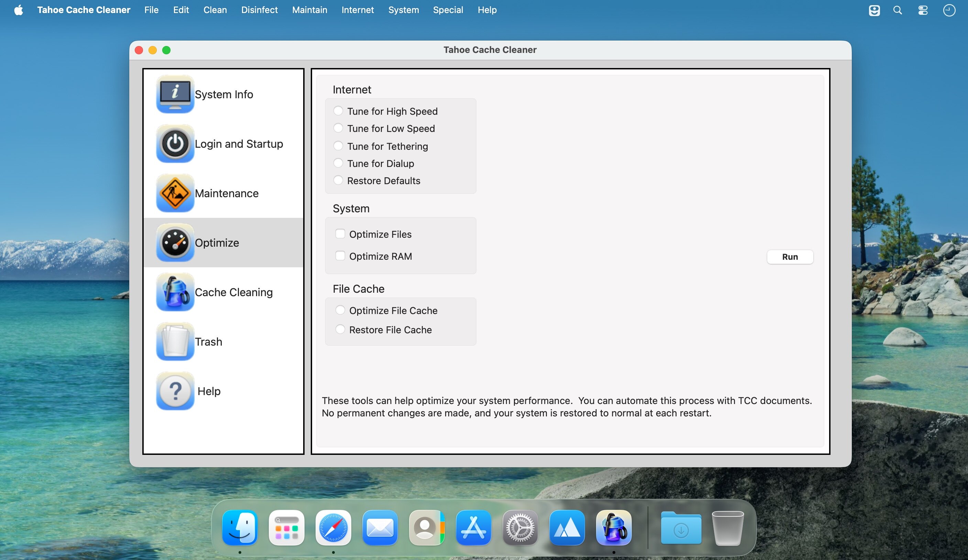Click the Run button
Screen dimensions: 968x560
[x=790, y=257]
